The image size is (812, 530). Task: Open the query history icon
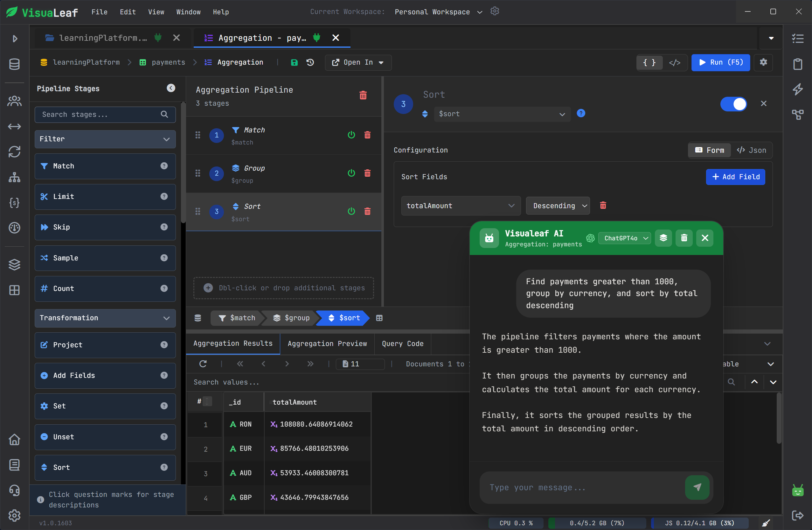point(310,62)
